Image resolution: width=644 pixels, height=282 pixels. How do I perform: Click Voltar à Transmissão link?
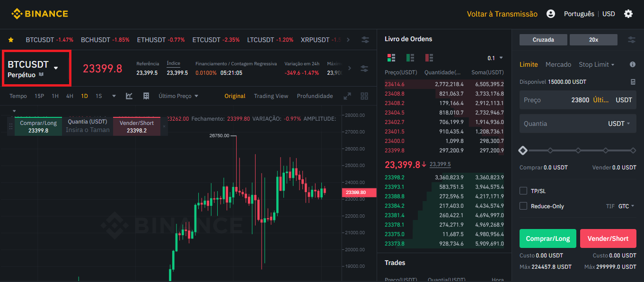coord(502,14)
